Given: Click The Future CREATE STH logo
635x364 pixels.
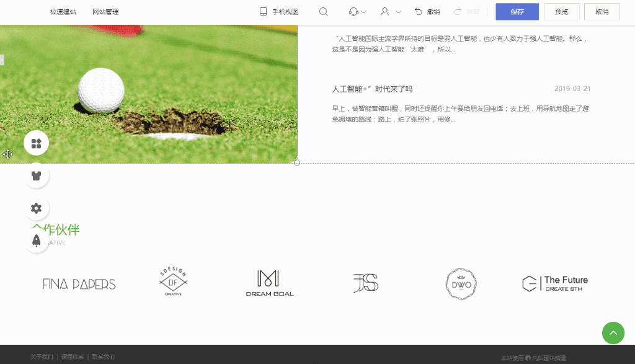Looking at the screenshot, I should 555,284.
